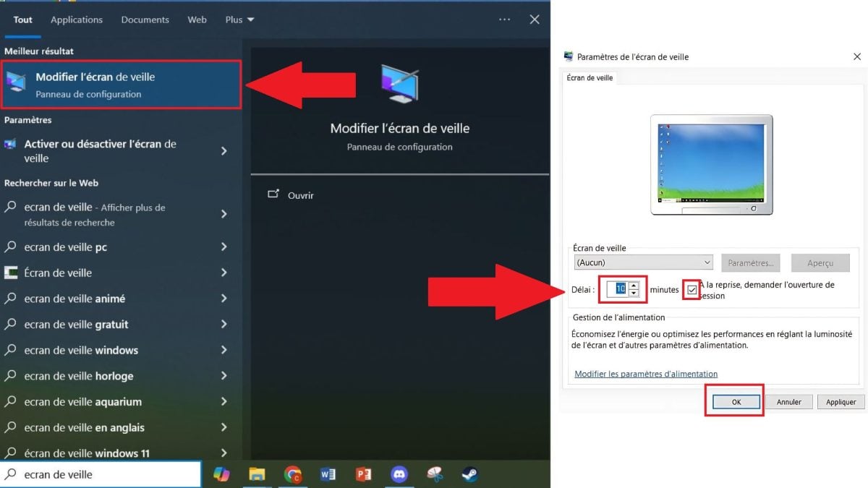This screenshot has height=488, width=868.
Task: Open File Explorer in the taskbar
Action: 257,474
